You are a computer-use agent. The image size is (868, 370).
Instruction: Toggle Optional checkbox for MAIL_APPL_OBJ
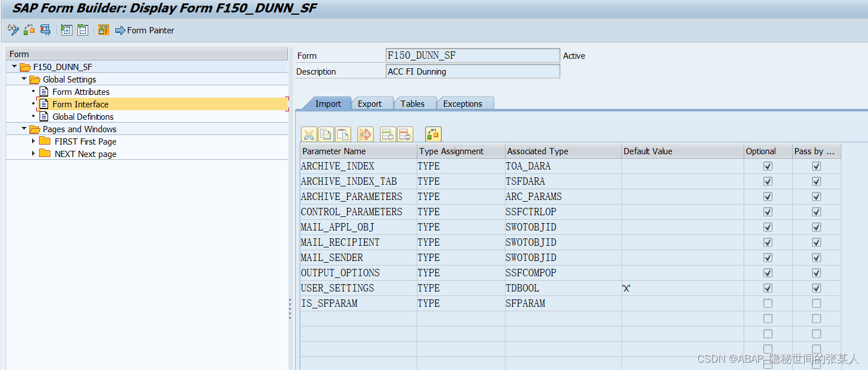(767, 227)
